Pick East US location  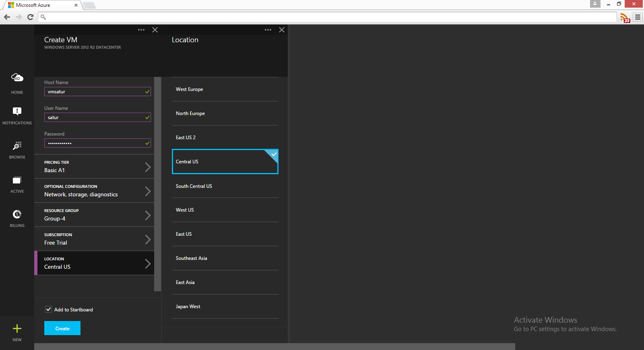click(225, 234)
